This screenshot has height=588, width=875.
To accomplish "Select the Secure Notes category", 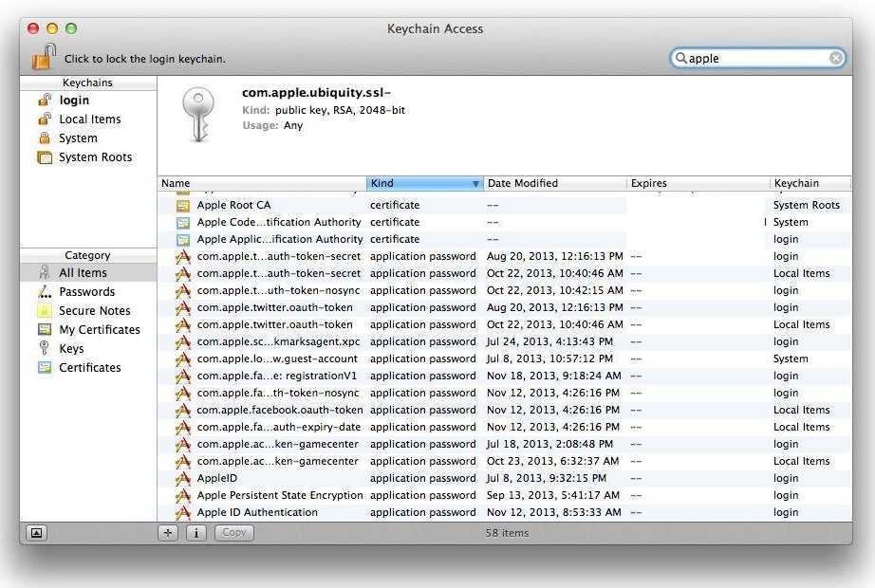I will pos(94,311).
